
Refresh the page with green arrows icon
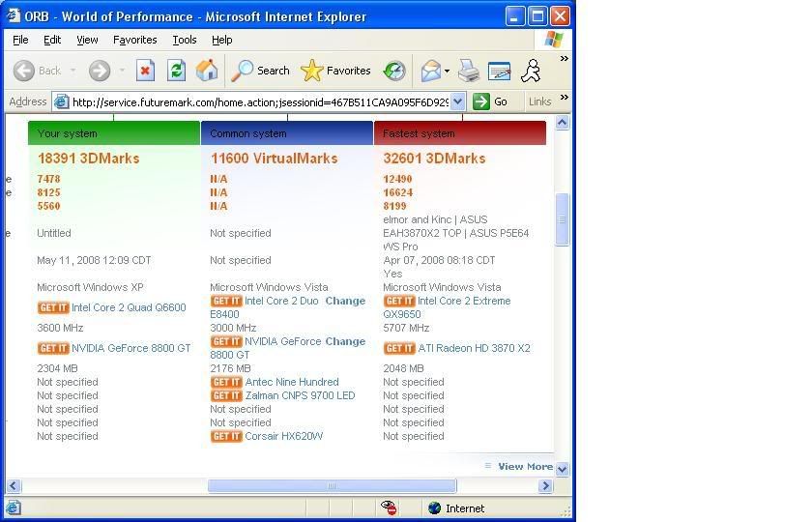(176, 71)
